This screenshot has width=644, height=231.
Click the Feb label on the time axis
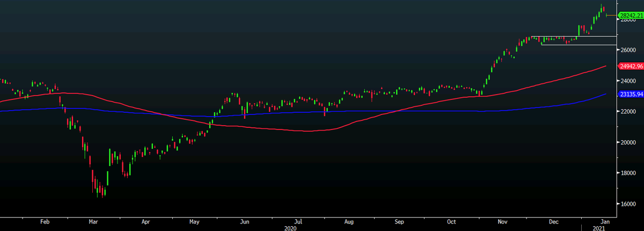[x=45, y=221]
